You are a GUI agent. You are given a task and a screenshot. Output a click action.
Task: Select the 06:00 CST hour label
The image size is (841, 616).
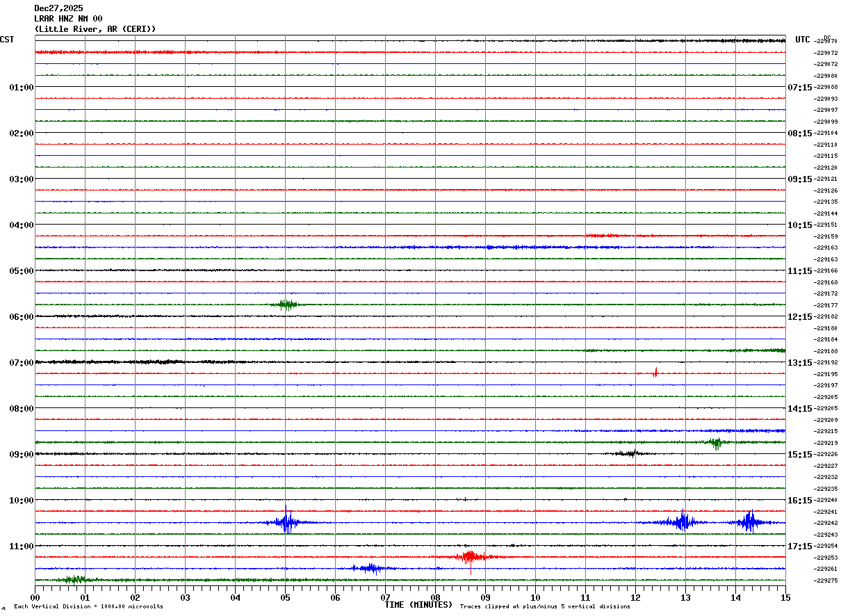(22, 317)
